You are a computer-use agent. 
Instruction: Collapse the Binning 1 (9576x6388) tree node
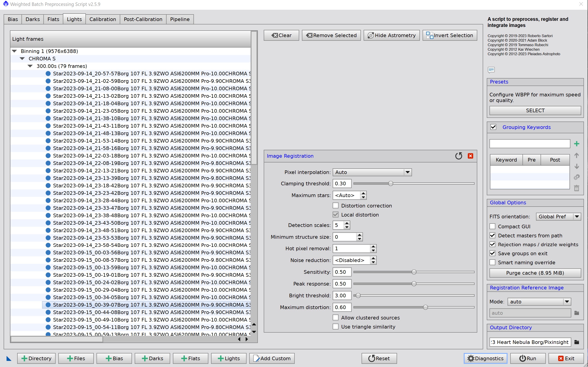(14, 51)
